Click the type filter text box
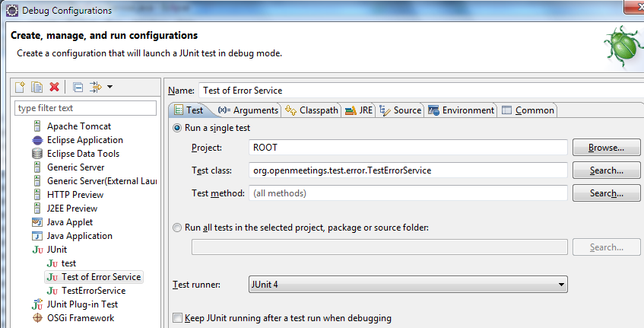 [x=85, y=108]
